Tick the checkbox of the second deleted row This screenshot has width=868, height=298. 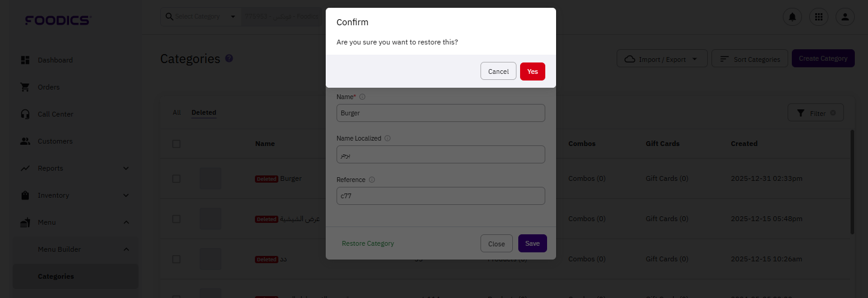click(x=176, y=219)
